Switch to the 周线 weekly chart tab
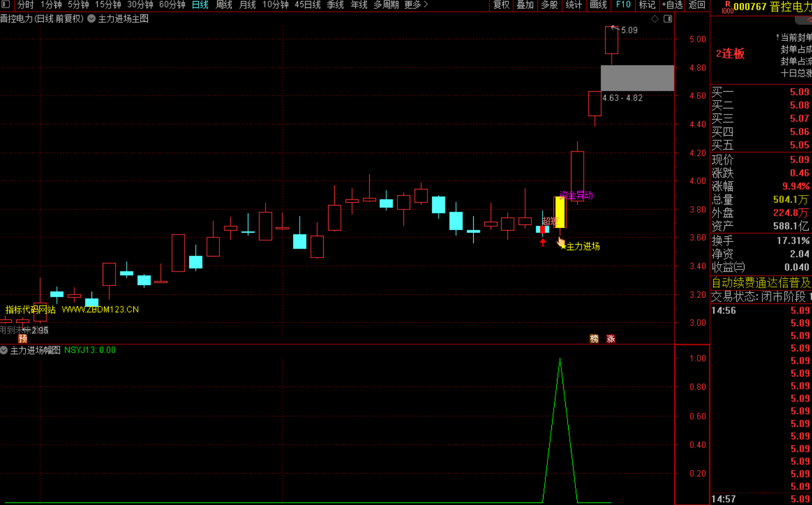The height and width of the screenshot is (505, 812). pyautogui.click(x=224, y=5)
